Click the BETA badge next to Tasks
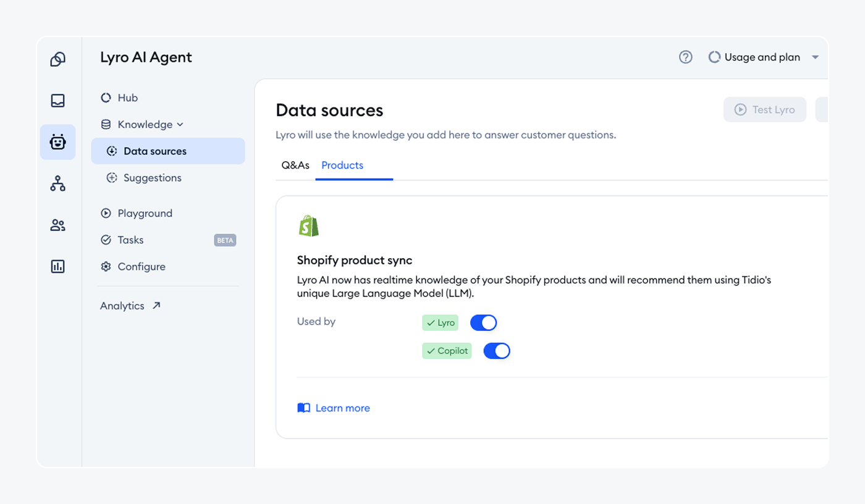 (x=225, y=240)
